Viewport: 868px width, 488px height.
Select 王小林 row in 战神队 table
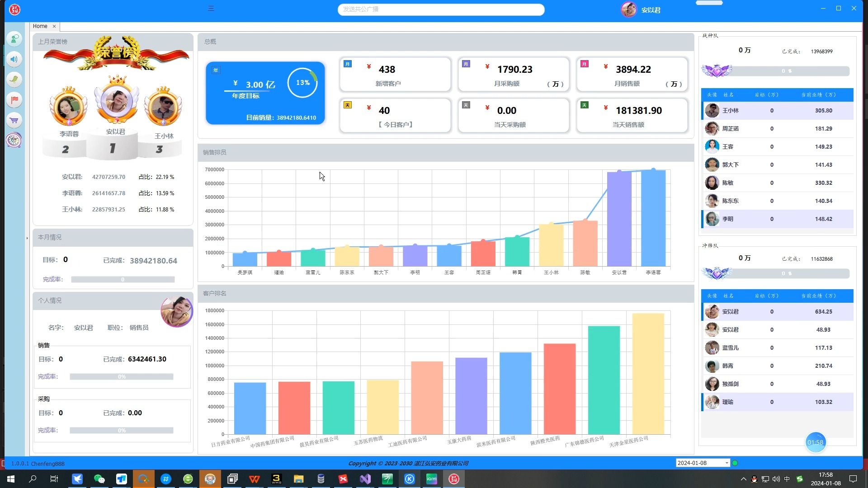click(777, 111)
